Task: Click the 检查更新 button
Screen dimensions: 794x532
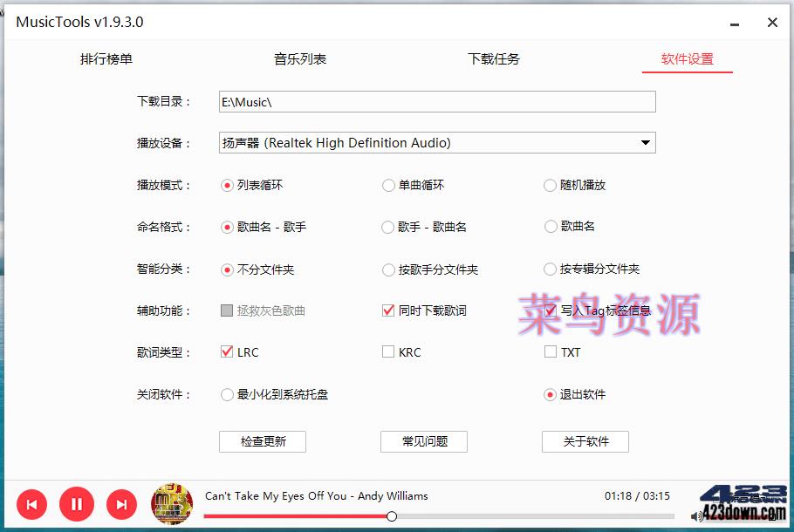Action: coord(262,441)
